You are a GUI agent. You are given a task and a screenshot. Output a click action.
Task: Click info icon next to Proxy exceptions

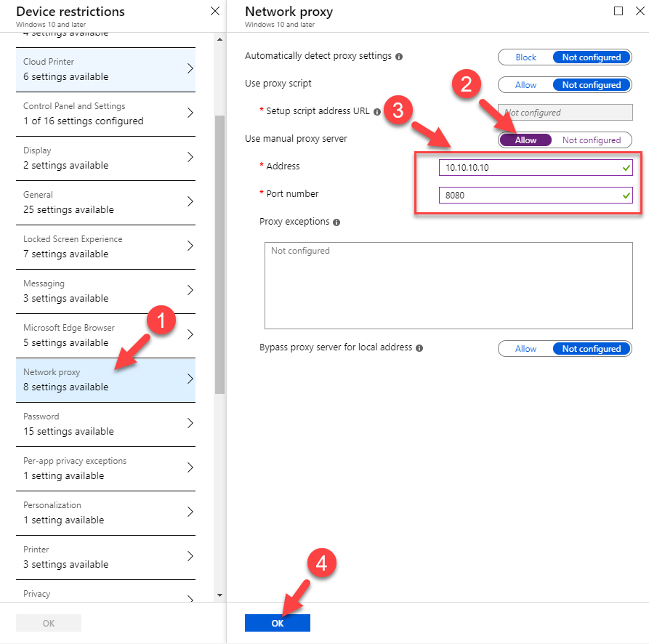(336, 222)
